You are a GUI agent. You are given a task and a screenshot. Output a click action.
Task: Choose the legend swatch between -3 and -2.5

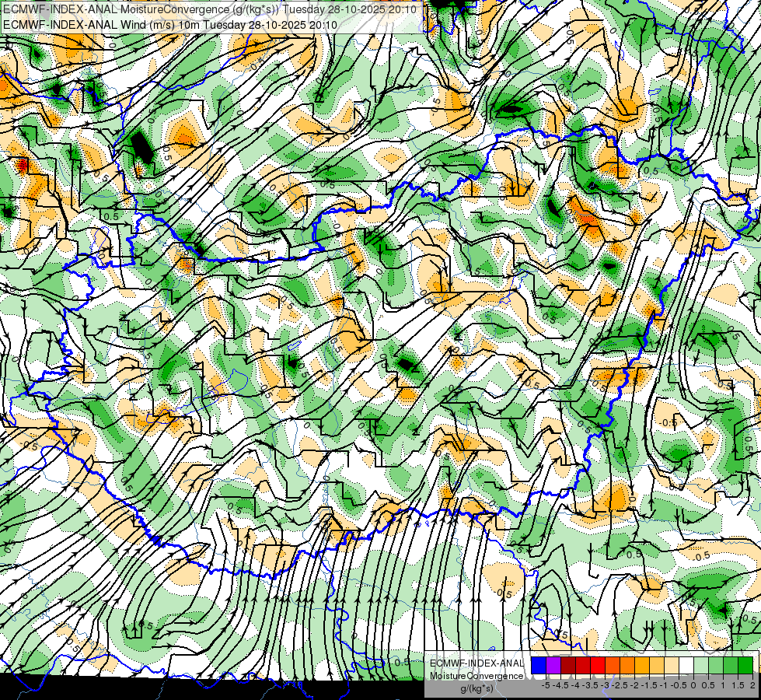click(x=613, y=666)
